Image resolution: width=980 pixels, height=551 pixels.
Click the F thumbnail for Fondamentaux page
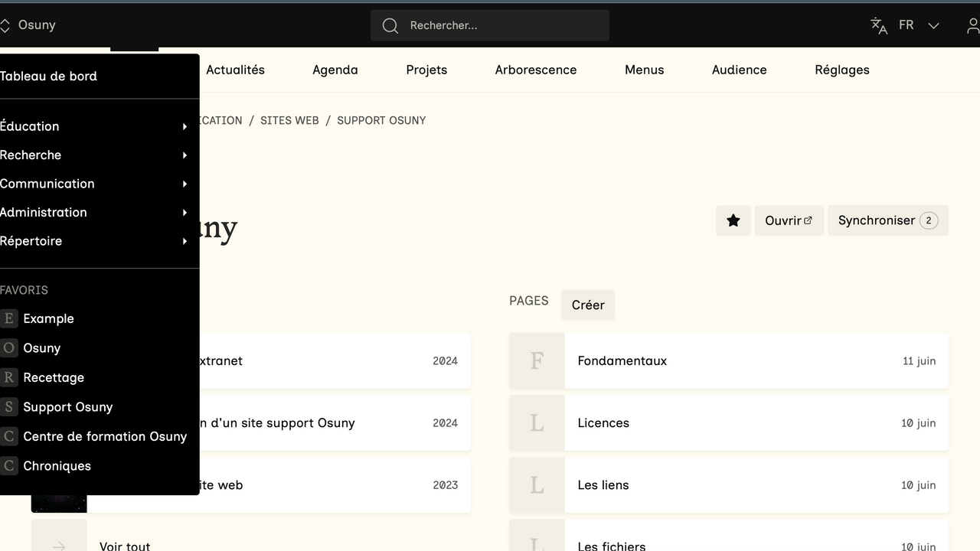tap(537, 360)
